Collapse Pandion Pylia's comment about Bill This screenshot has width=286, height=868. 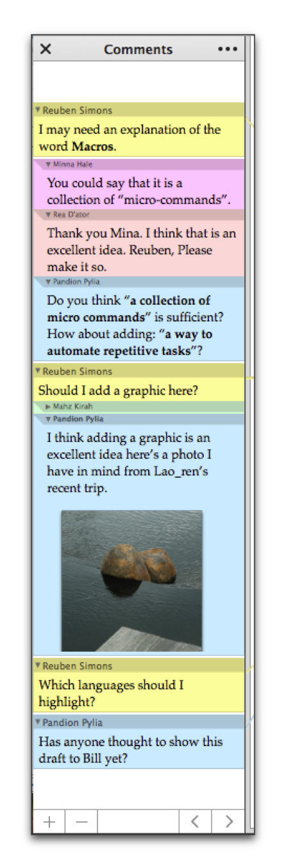click(38, 722)
